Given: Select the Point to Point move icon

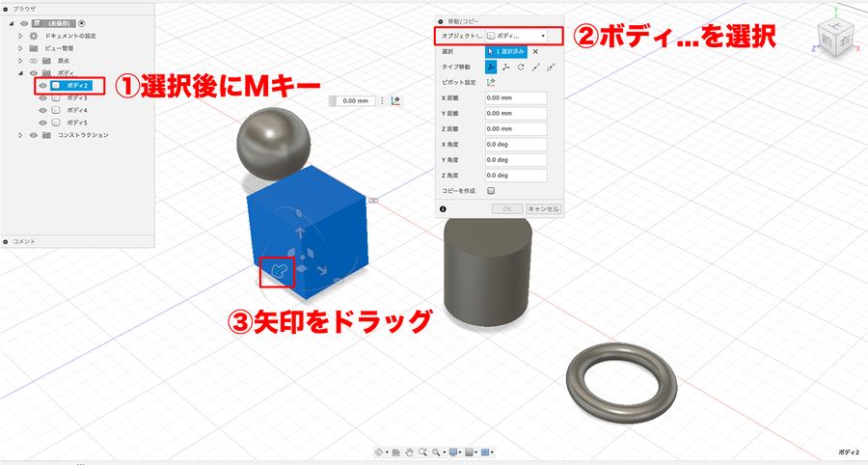Looking at the screenshot, I should point(535,67).
